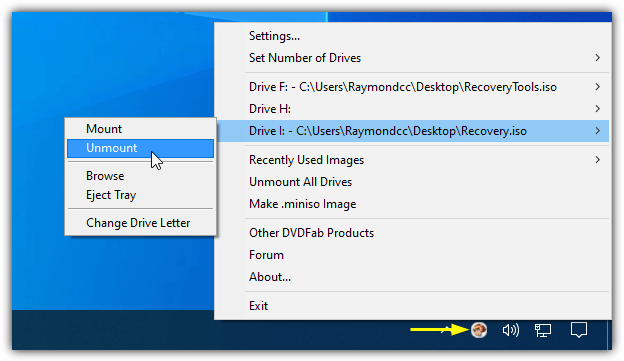The image size is (624, 361).
Task: Expand arrow beside Recently Used Images
Action: click(x=597, y=160)
